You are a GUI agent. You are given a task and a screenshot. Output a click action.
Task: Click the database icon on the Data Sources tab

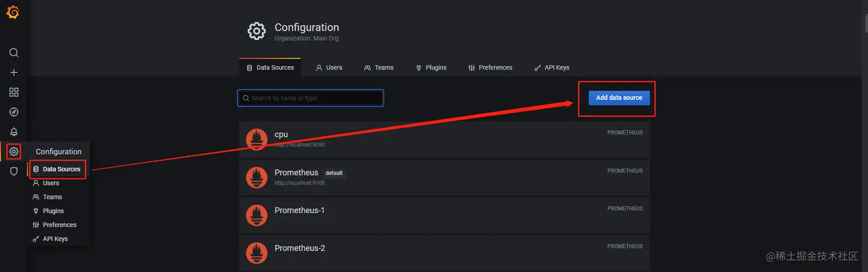pos(249,68)
